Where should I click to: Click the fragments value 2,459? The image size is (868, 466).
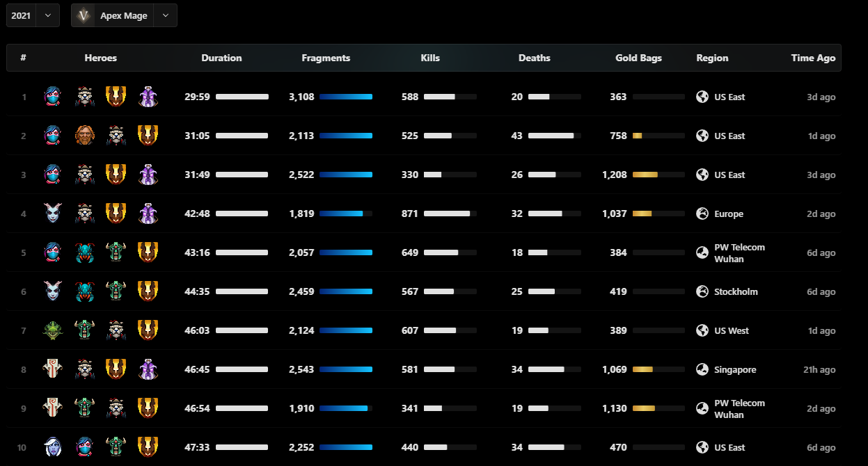click(301, 291)
